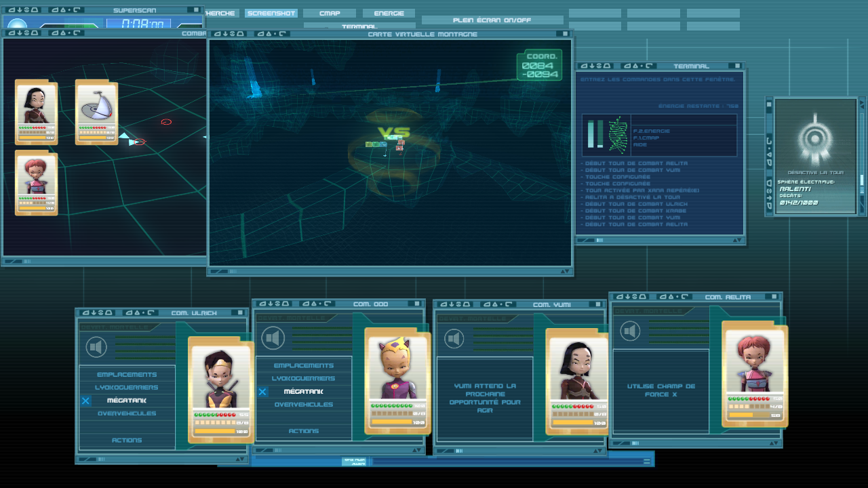Click bottom-right arrows of Com. Aelita window
The width and height of the screenshot is (868, 488).
[x=774, y=443]
